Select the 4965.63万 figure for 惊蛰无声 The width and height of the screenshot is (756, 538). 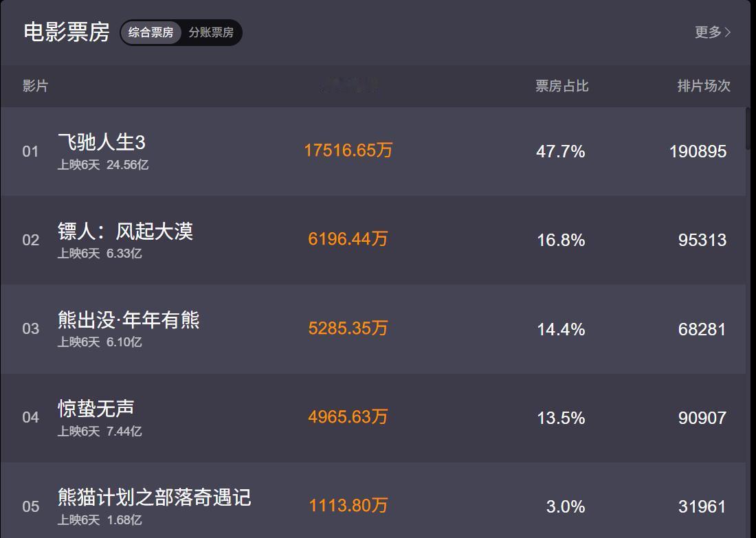pyautogui.click(x=347, y=417)
